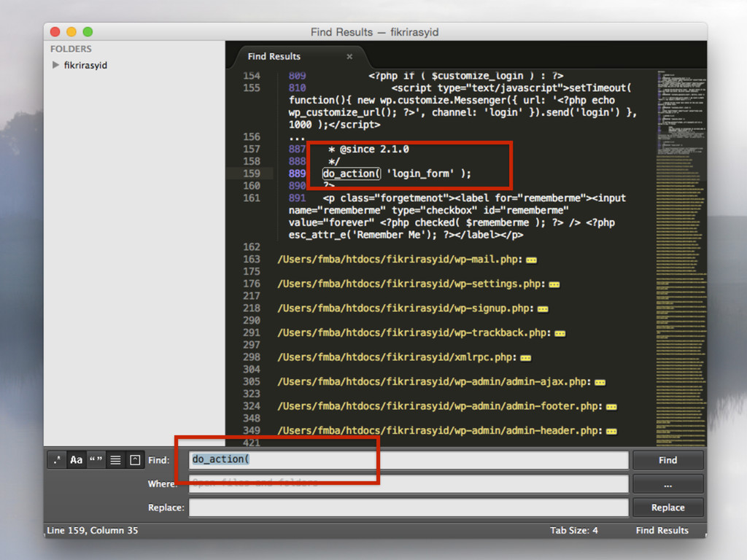Image resolution: width=747 pixels, height=560 pixels.
Task: Expand folded results for admin-ajax.php
Action: pos(600,382)
